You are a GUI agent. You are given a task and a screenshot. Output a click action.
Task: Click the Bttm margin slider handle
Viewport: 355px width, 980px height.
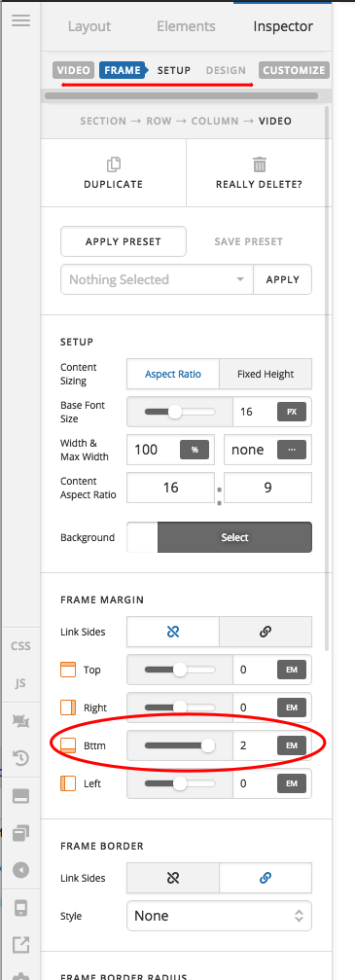(x=207, y=745)
